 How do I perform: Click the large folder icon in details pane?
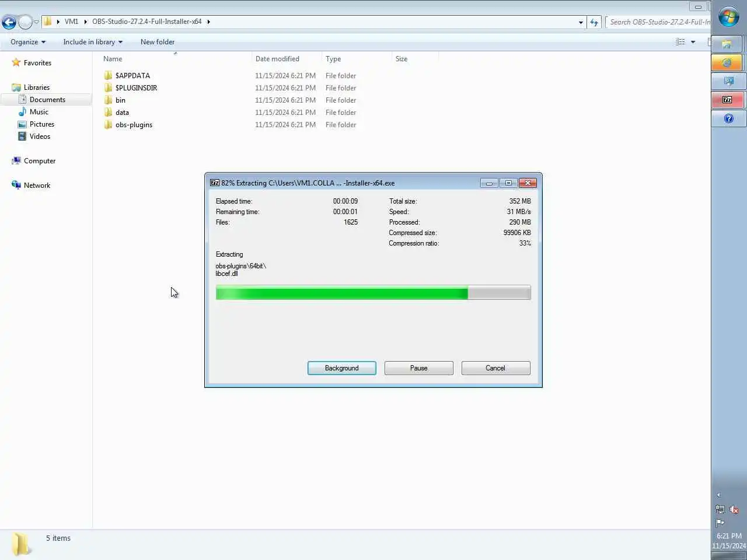tap(22, 544)
